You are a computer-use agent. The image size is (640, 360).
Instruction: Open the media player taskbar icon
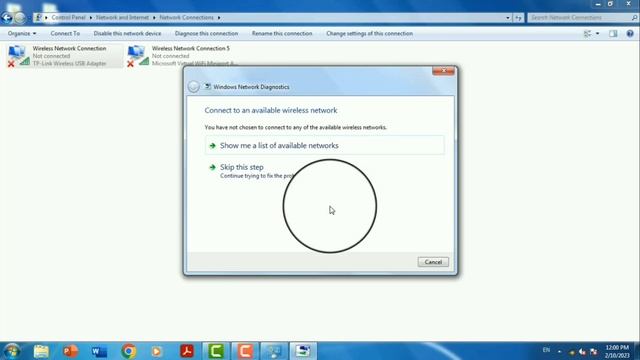coord(157,351)
